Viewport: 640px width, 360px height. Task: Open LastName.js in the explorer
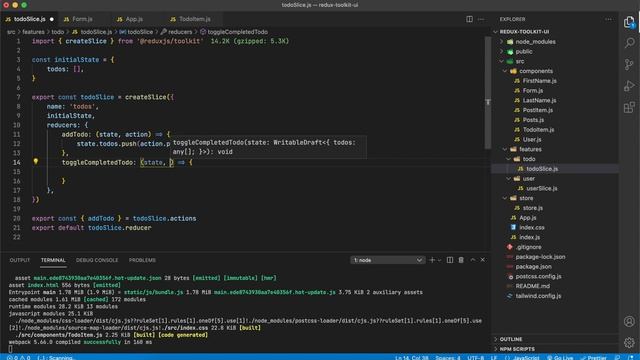[x=539, y=100]
